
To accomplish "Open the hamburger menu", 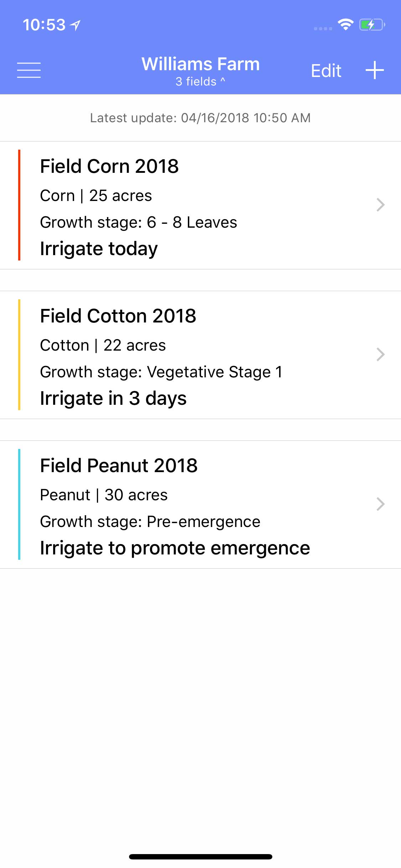I will coord(29,70).
